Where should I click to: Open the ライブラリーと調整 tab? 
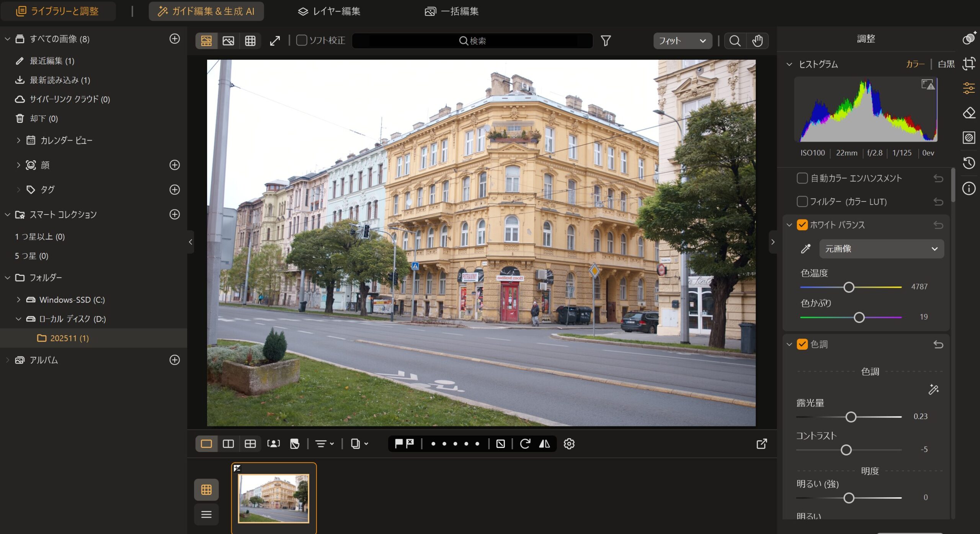(x=57, y=11)
